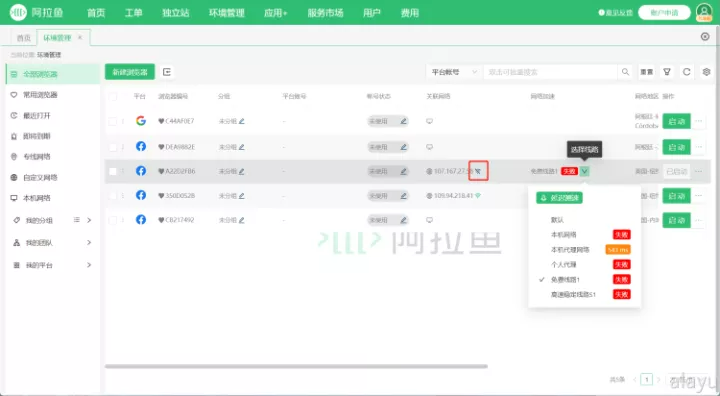Viewport: 720px width, 396px height.
Task: Edit account status pencil in row CB217492
Action: 403,220
